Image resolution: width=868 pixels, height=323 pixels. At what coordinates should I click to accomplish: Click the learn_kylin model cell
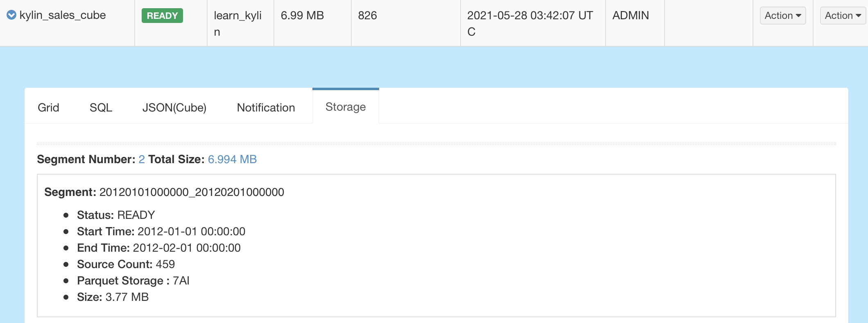click(238, 23)
